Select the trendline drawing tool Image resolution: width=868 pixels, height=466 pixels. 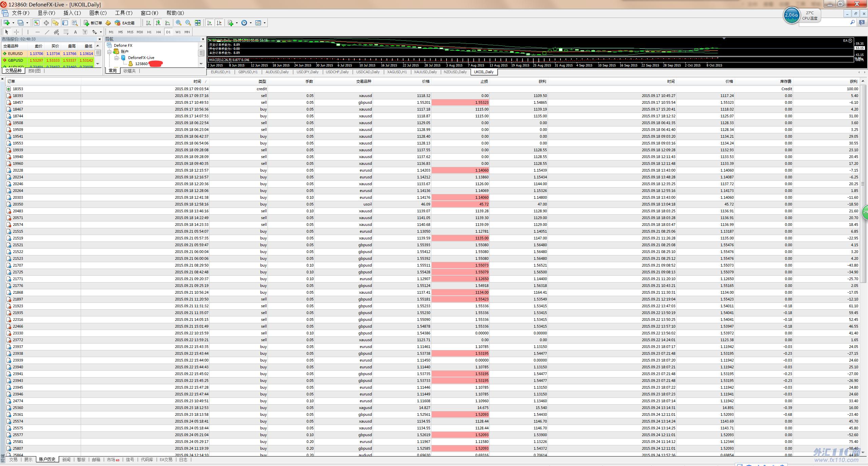[47, 32]
